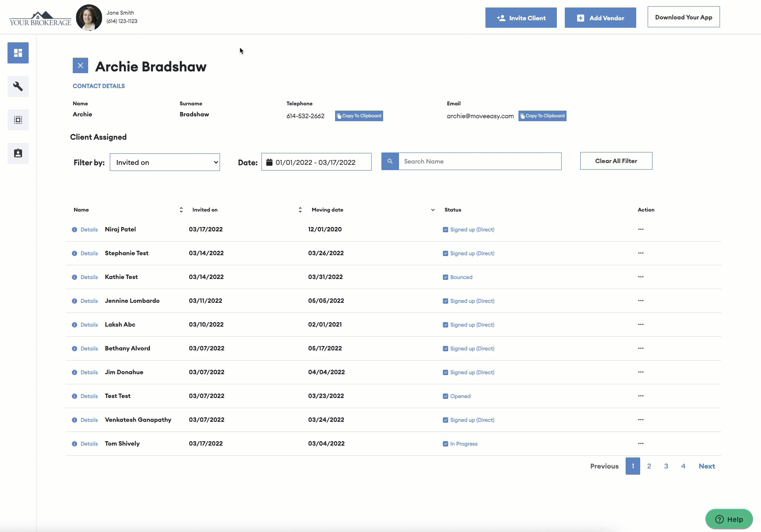Click info icon beside Niraj Patel
The image size is (761, 532).
click(x=75, y=230)
